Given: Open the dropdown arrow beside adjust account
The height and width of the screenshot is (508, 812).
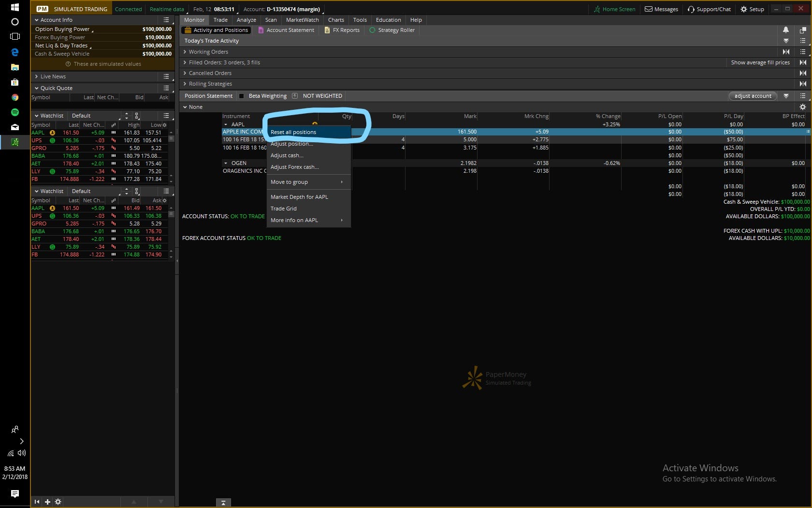Looking at the screenshot, I should click(786, 96).
